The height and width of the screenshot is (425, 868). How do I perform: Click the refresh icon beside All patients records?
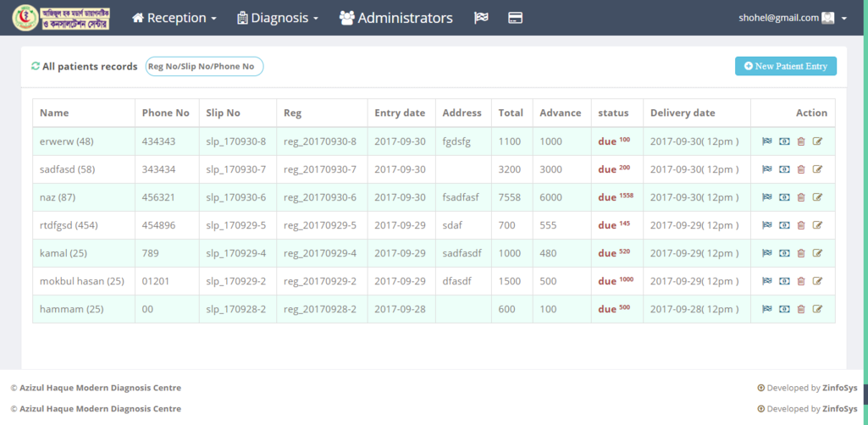(36, 66)
